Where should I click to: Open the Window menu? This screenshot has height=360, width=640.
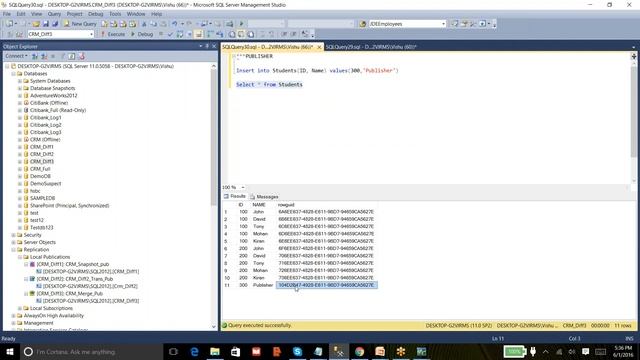[136, 14]
